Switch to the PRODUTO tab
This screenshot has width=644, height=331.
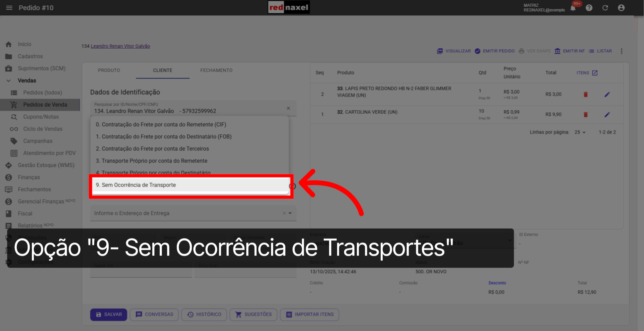109,70
